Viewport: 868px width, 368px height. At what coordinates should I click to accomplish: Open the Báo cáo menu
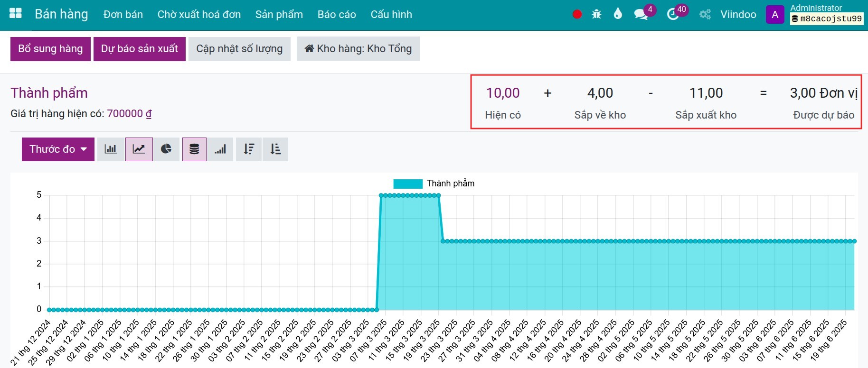337,14
